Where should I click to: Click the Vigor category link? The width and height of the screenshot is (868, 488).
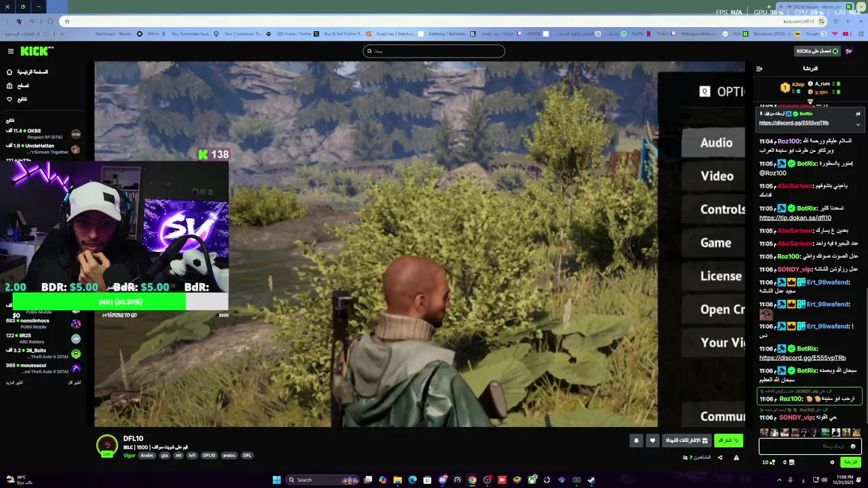[x=129, y=455]
